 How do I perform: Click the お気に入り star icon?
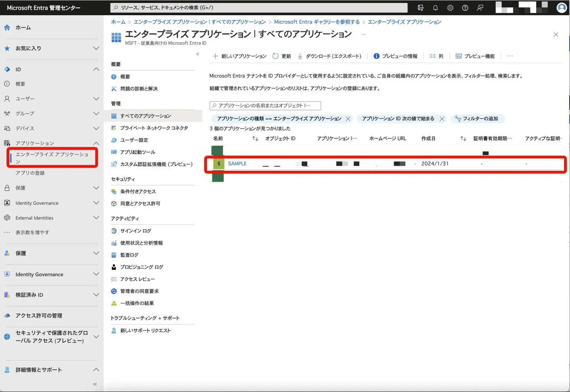click(7, 48)
